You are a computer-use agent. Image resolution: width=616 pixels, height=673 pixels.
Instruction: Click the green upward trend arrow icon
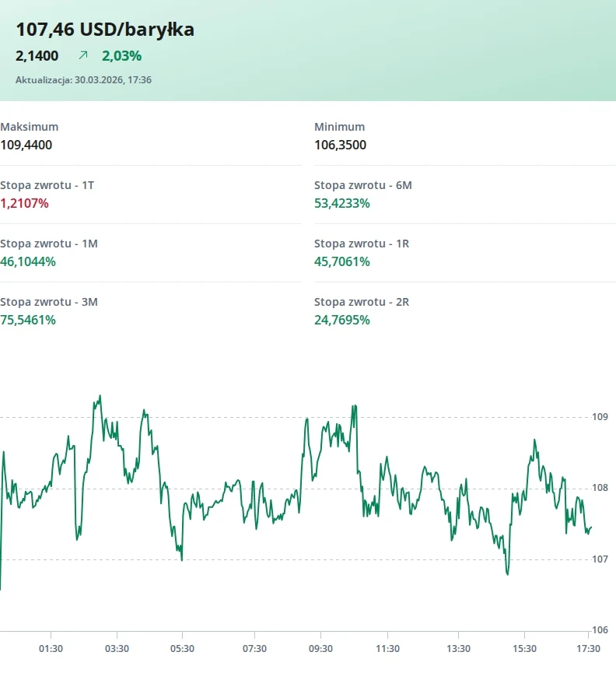pyautogui.click(x=83, y=55)
